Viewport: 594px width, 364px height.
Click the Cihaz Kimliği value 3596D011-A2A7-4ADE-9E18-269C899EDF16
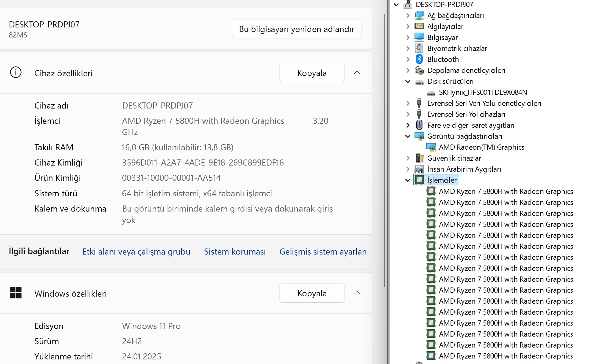pos(203,162)
